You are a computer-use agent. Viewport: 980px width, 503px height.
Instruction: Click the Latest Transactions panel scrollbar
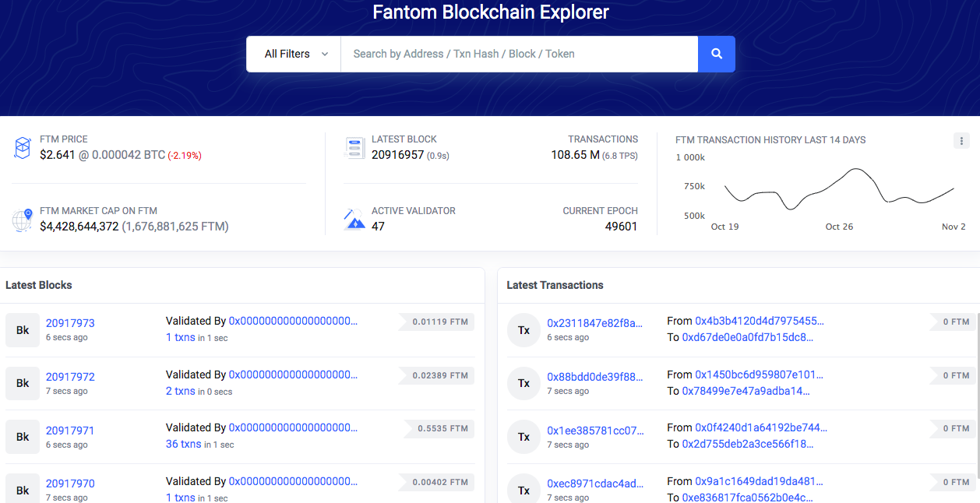tap(977, 389)
